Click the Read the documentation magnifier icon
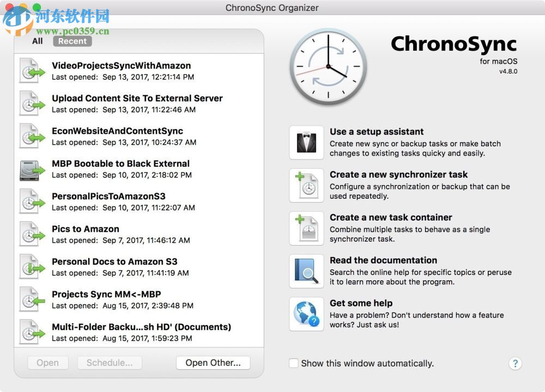This screenshot has width=545, height=392. pos(306,271)
